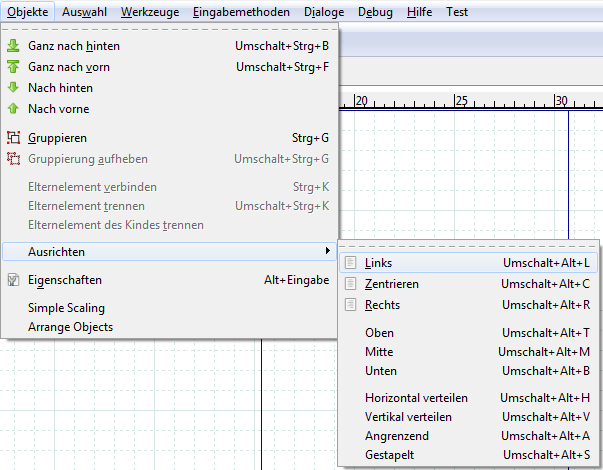The width and height of the screenshot is (603, 470).
Task: Click the ruler at mark 25
Action: pos(461,101)
